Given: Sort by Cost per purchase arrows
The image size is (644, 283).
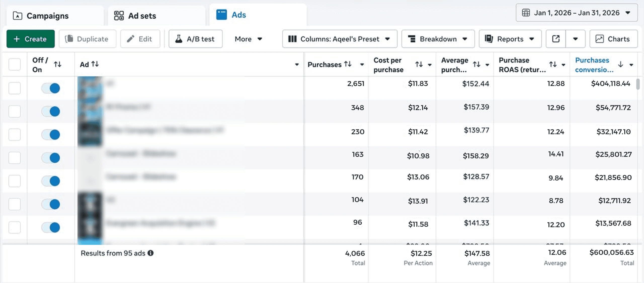Looking at the screenshot, I should point(419,65).
